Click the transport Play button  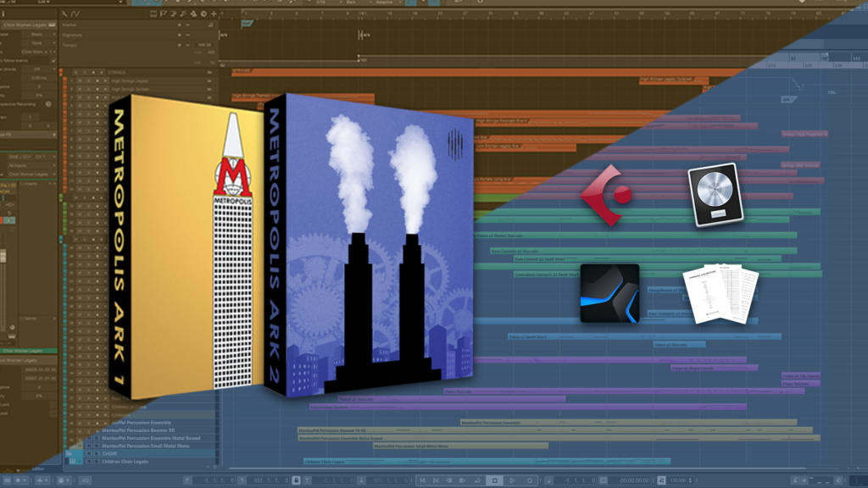[512, 480]
